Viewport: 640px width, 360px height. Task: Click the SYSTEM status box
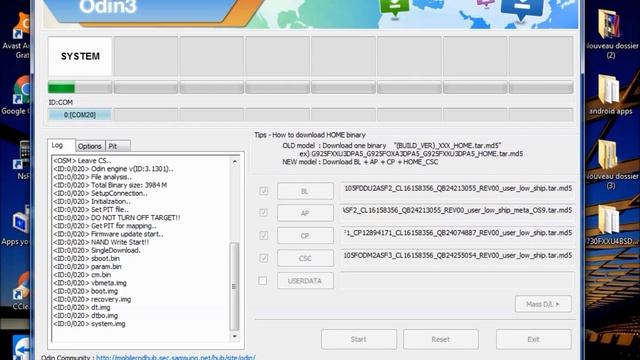pyautogui.click(x=80, y=56)
